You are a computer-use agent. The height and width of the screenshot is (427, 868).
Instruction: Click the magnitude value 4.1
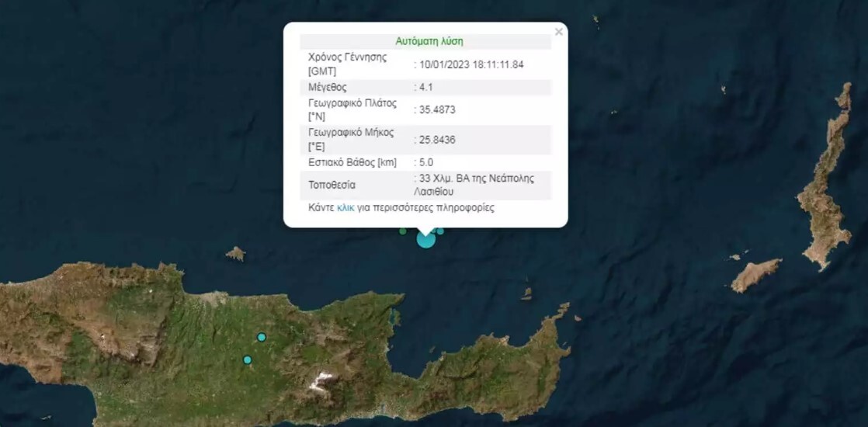point(425,88)
